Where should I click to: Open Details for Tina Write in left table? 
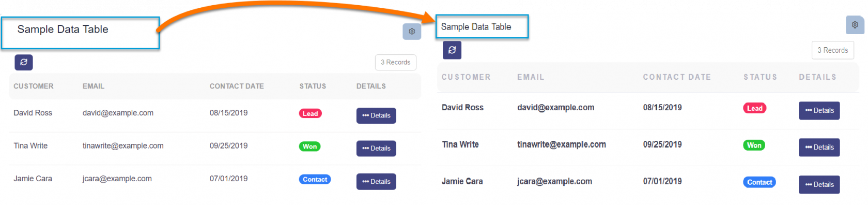click(x=376, y=149)
